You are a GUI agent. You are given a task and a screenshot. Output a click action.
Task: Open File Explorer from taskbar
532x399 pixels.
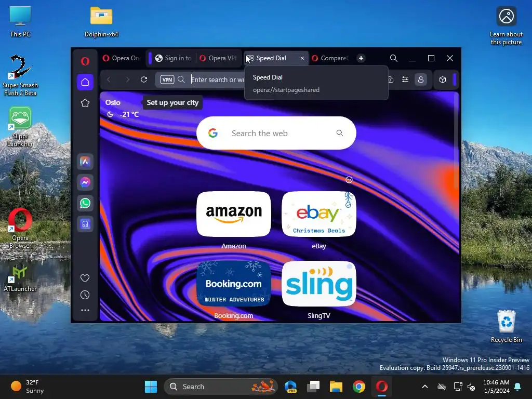(x=336, y=387)
